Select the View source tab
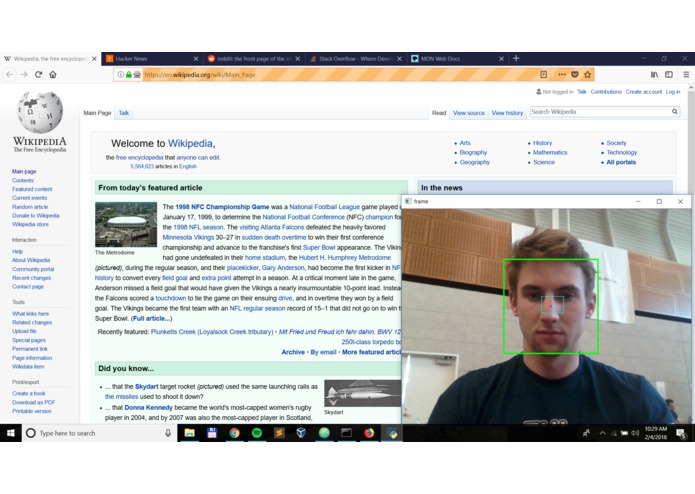 point(469,113)
